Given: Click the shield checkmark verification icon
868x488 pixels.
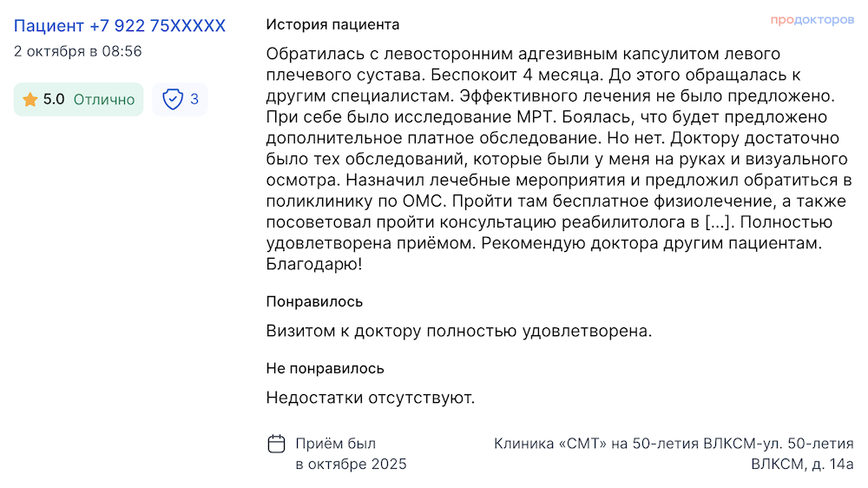Looking at the screenshot, I should (x=173, y=100).
